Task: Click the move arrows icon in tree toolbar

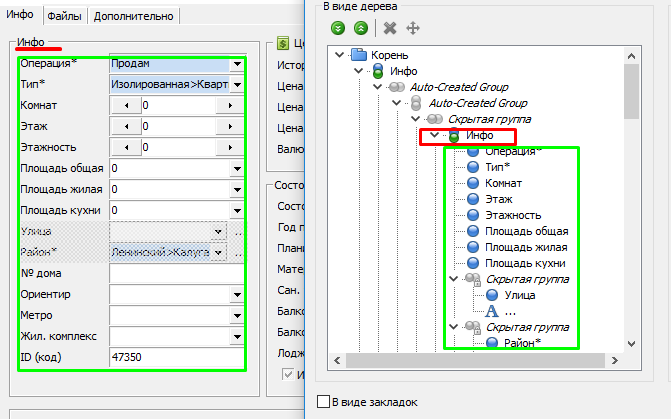Action: pos(411,28)
